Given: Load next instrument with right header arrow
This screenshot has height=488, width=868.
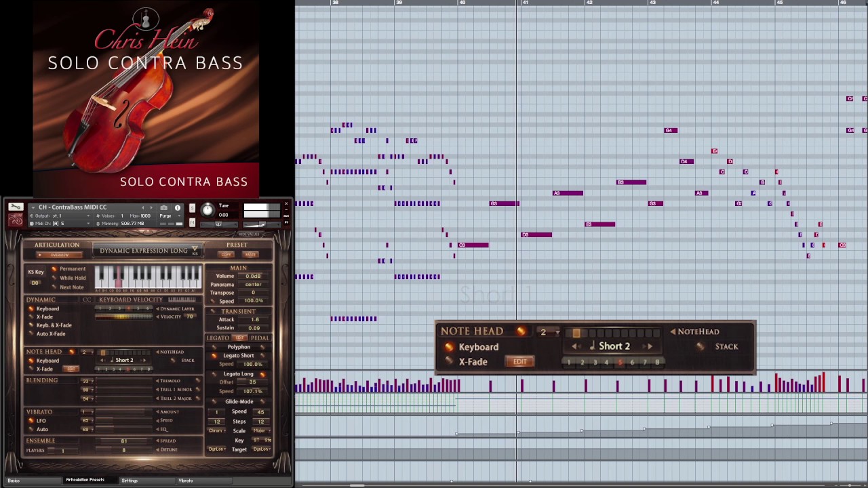Looking at the screenshot, I should pos(151,207).
